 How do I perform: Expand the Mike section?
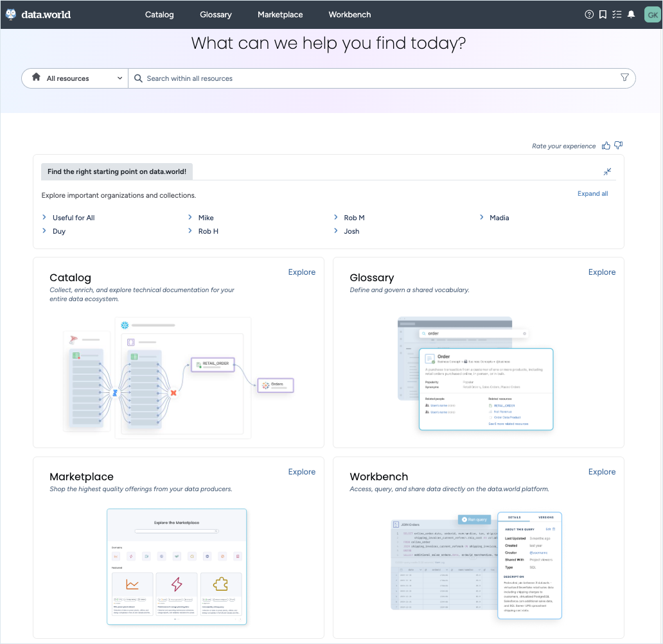190,217
